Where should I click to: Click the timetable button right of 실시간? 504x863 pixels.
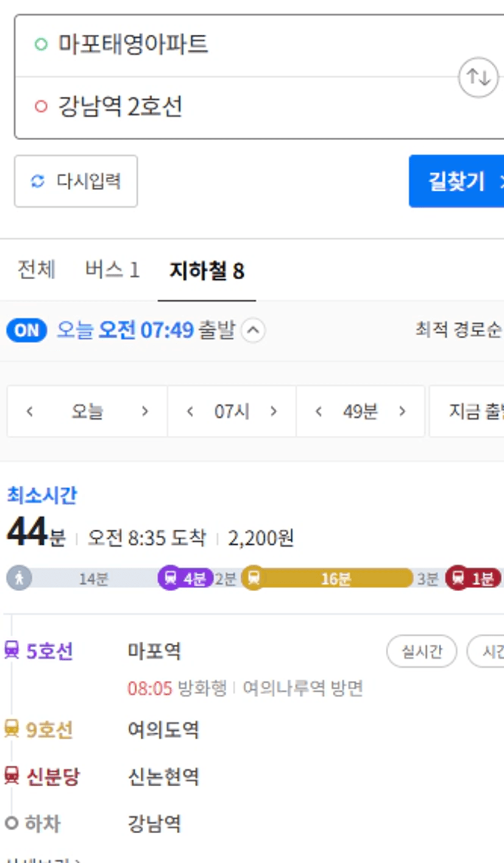click(486, 652)
